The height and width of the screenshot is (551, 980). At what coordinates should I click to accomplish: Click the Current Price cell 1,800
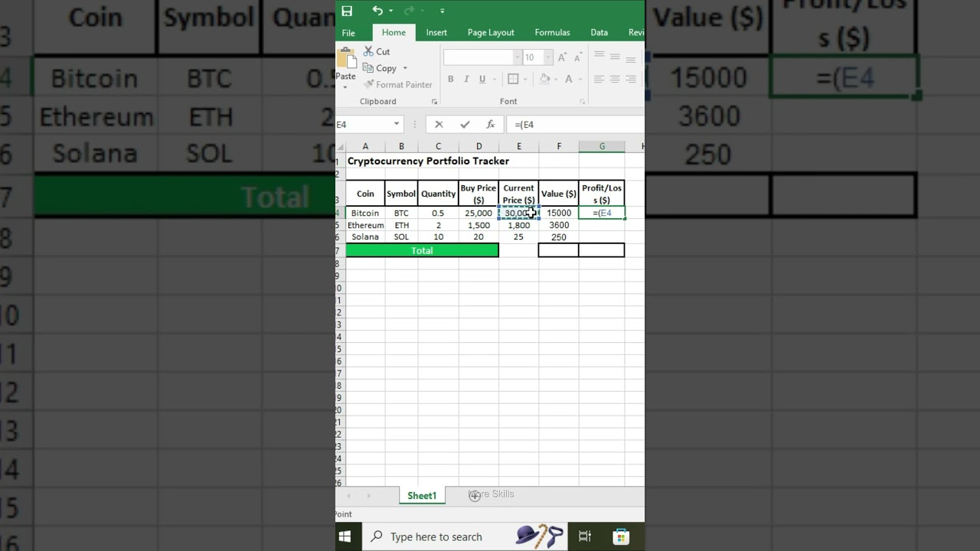(x=518, y=225)
